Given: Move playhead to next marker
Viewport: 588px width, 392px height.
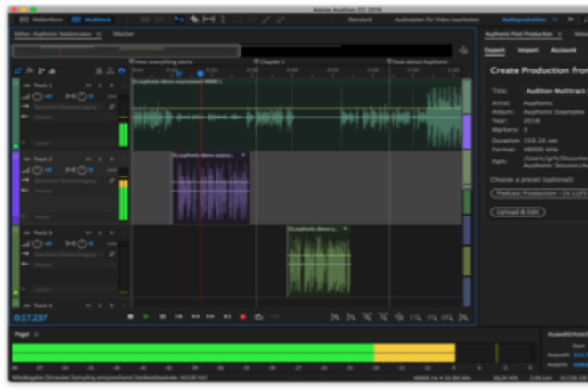Looking at the screenshot, I should [227, 317].
